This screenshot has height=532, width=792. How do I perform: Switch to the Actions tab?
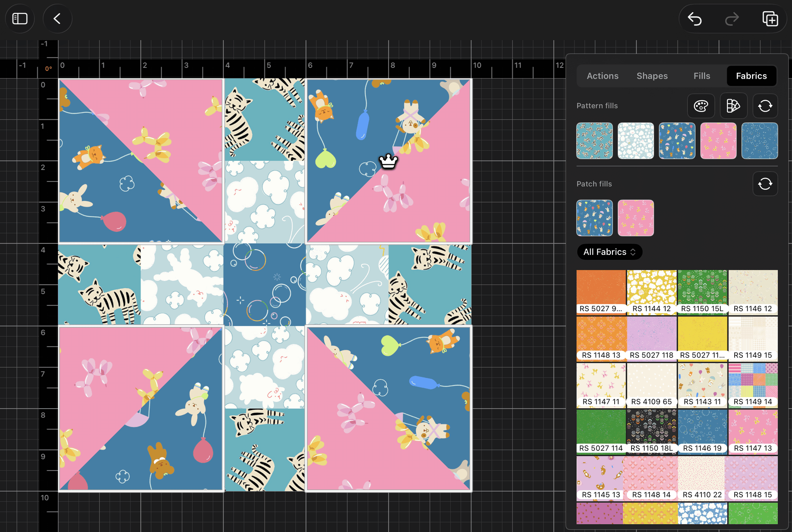coord(602,76)
